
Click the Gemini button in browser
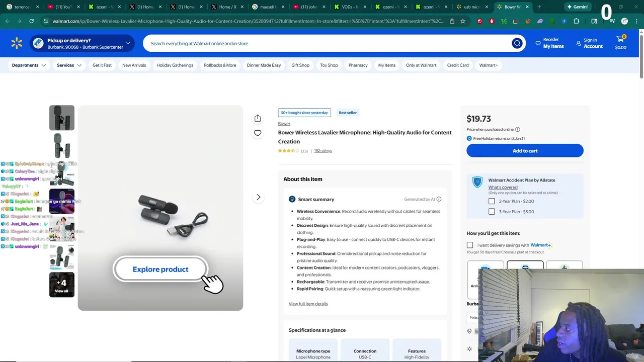(577, 7)
